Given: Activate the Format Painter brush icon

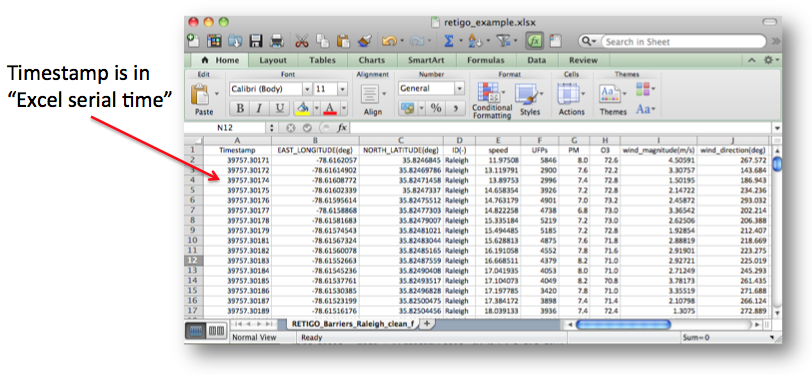Looking at the screenshot, I should [x=365, y=41].
